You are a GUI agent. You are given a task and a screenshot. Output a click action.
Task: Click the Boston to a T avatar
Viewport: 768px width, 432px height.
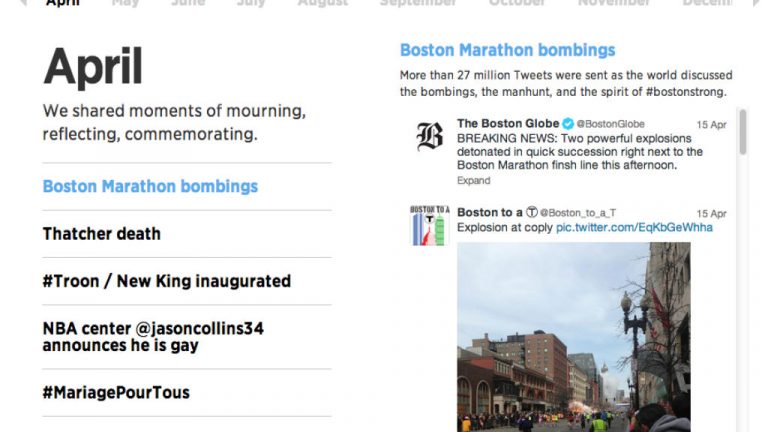click(430, 225)
